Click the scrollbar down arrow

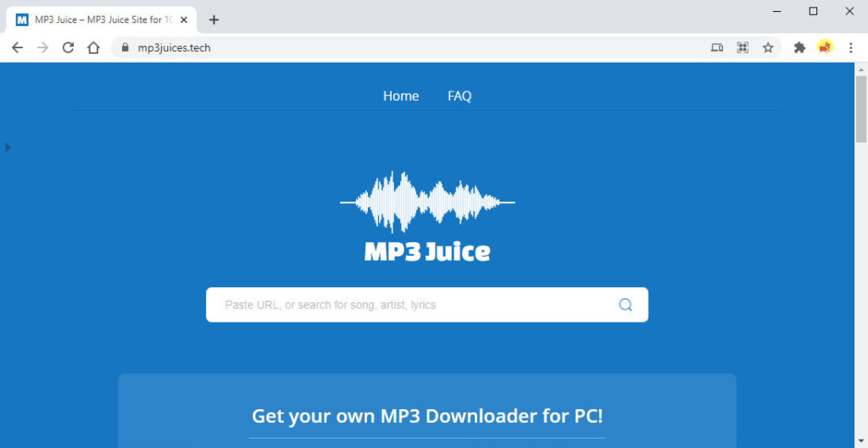(x=861, y=441)
